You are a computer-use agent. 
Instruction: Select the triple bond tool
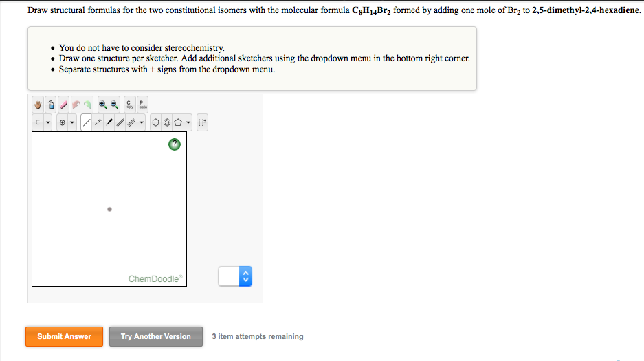pyautogui.click(x=131, y=122)
